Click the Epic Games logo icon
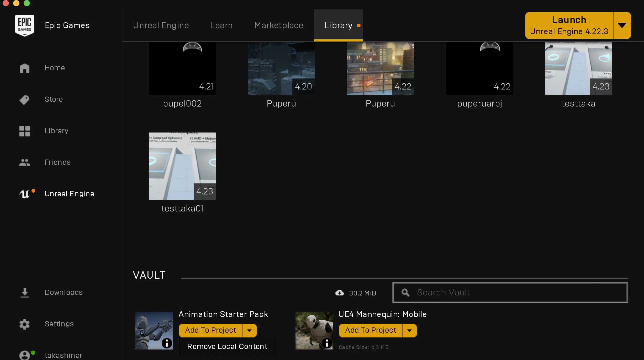 pos(25,25)
